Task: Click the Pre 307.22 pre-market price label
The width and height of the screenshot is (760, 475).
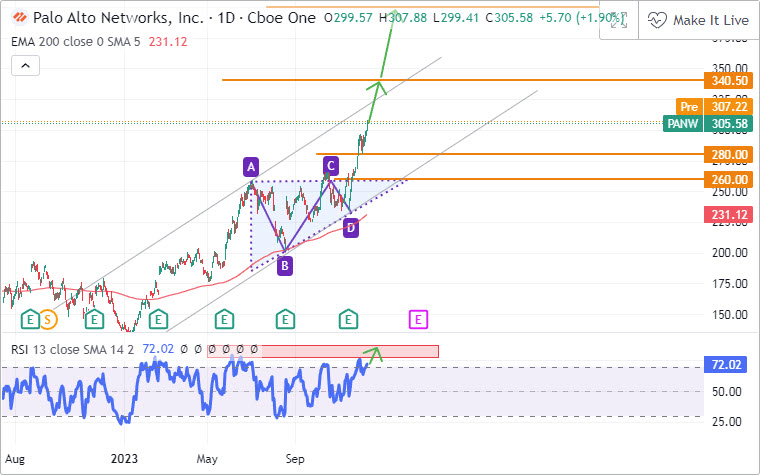Action: [x=712, y=106]
